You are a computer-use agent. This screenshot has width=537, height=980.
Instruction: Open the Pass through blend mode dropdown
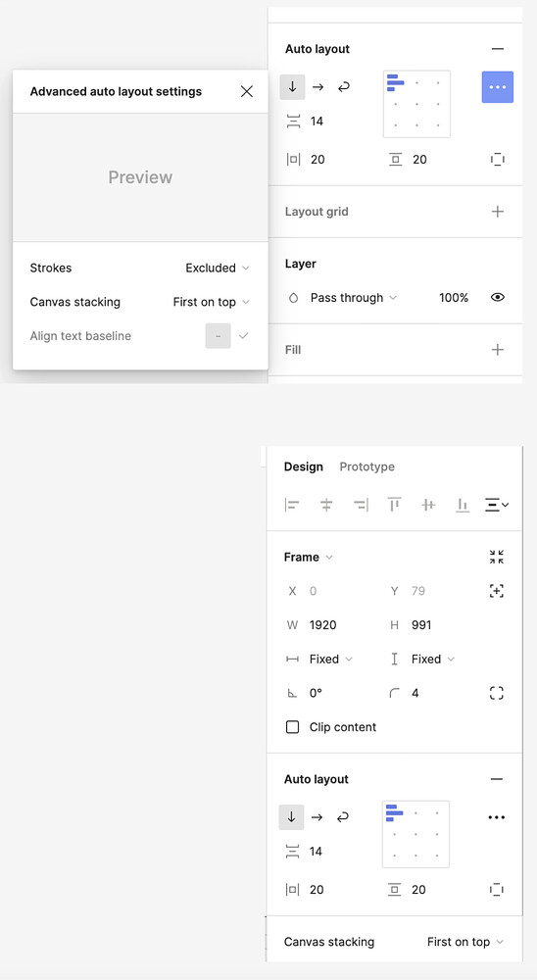(353, 298)
